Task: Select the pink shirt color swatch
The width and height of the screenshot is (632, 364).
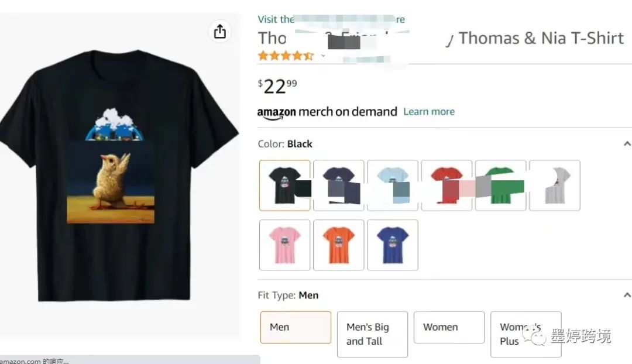Action: coord(284,245)
